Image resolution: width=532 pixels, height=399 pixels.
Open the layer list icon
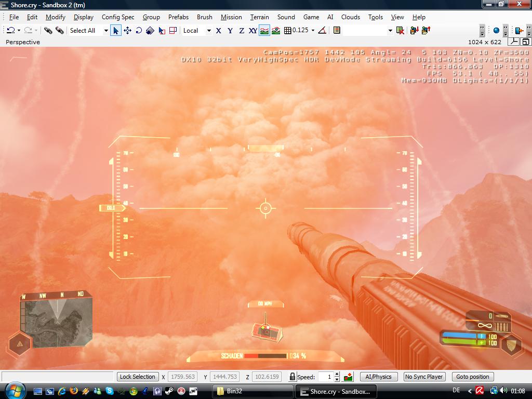coord(337,31)
